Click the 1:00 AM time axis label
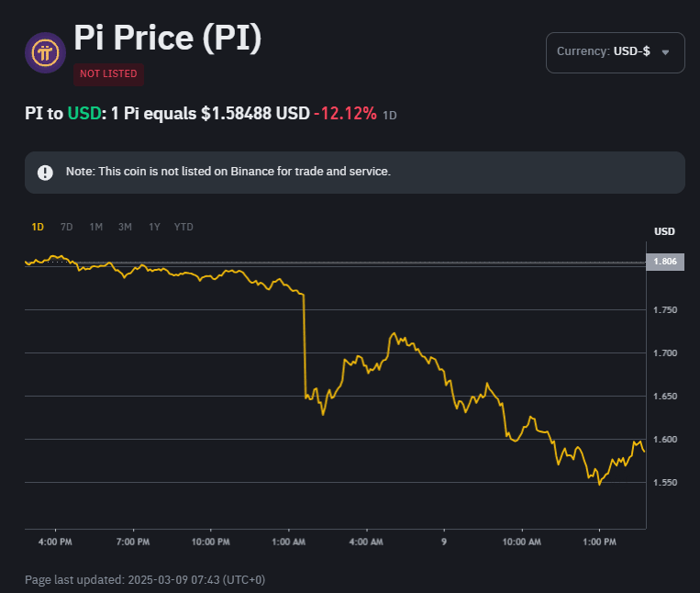Screen dimensions: 700x593 tap(288, 543)
